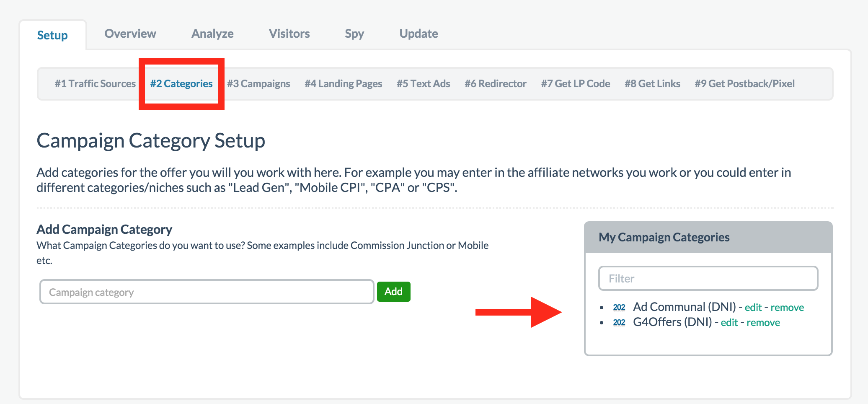Image resolution: width=868 pixels, height=404 pixels.
Task: Open the Visitors tab
Action: [x=289, y=34]
